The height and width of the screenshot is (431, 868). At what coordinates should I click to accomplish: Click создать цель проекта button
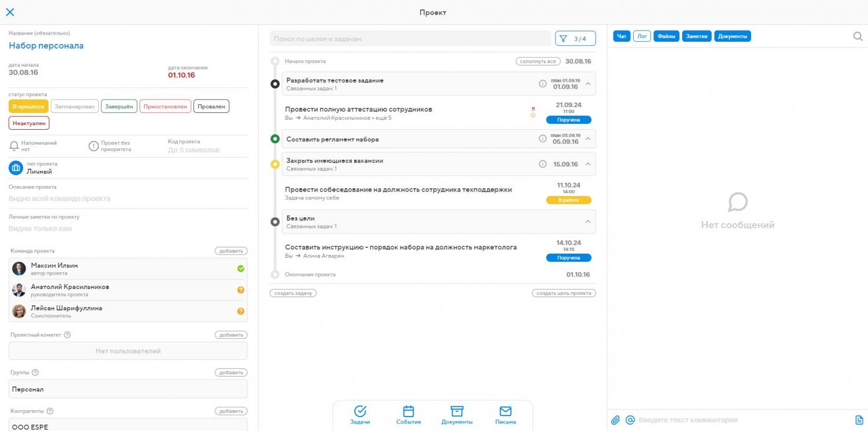coord(564,293)
